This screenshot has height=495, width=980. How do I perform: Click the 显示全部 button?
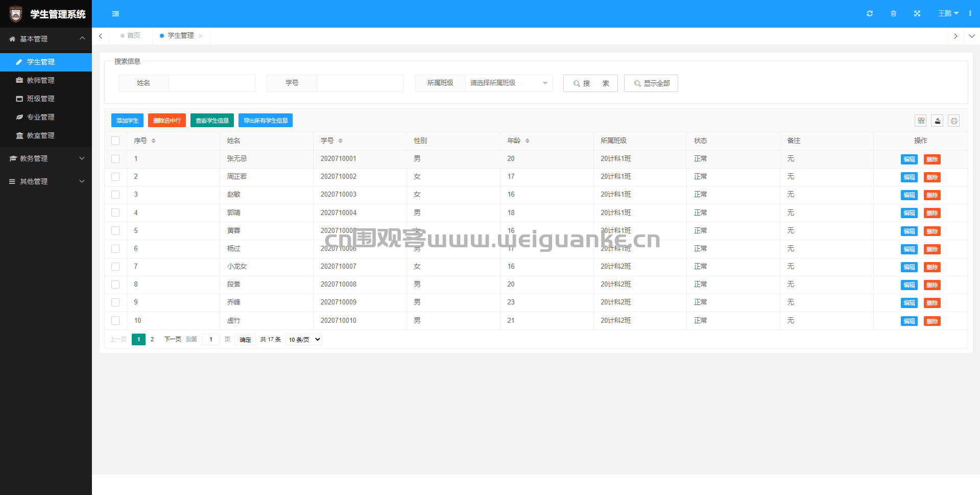coord(651,83)
